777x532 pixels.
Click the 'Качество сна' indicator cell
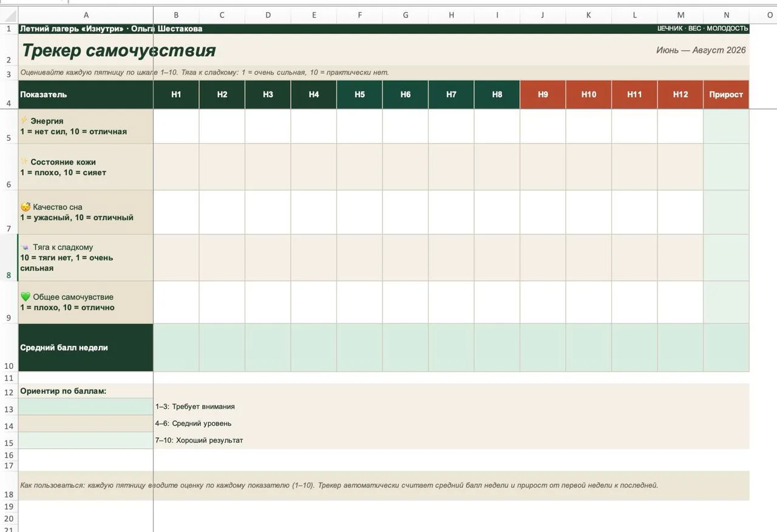(x=86, y=212)
